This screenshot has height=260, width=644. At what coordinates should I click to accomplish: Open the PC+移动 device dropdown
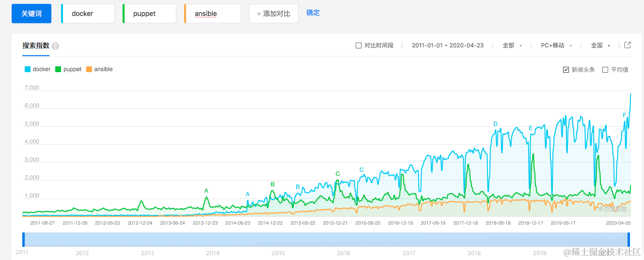556,46
